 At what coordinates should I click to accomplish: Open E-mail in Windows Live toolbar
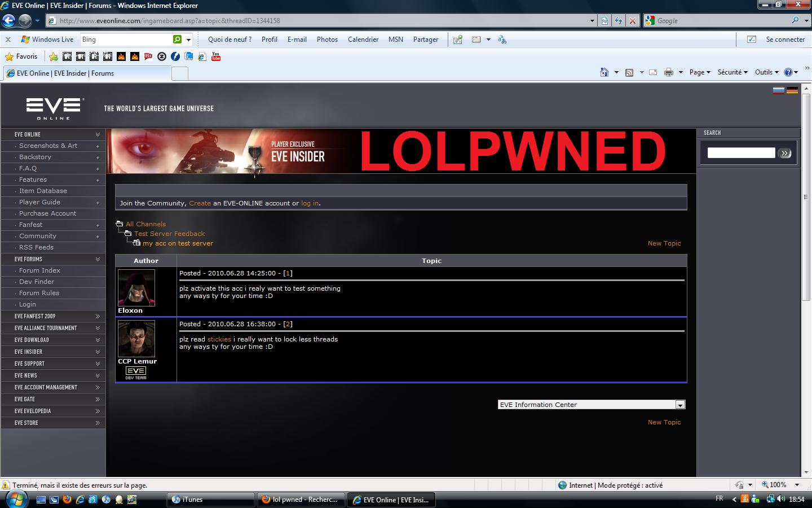[x=297, y=40]
